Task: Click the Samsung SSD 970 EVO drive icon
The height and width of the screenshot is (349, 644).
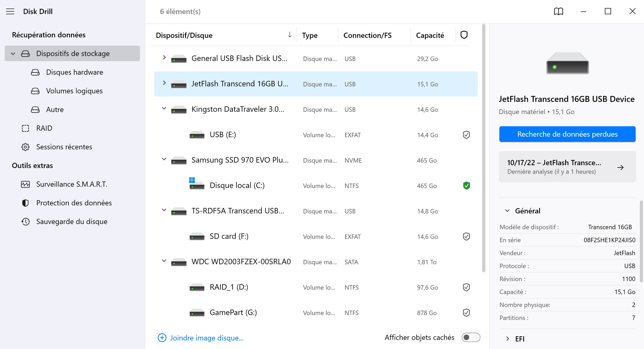Action: (x=179, y=160)
